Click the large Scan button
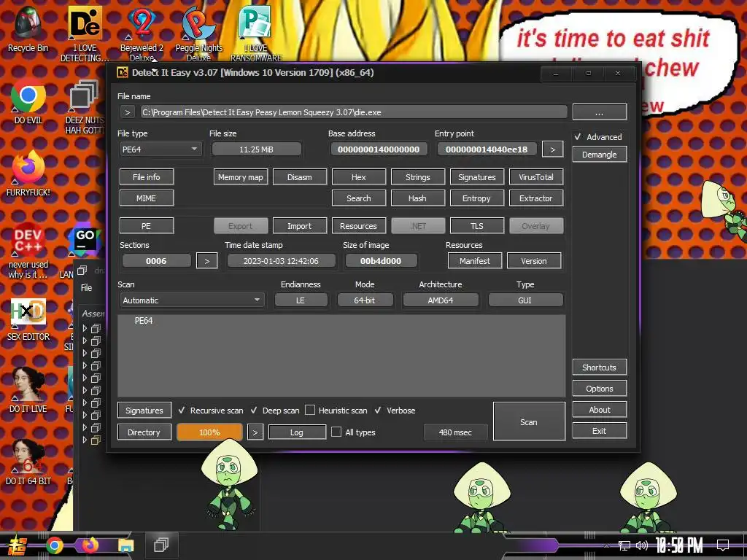Screen dimensions: 747x560 click(x=529, y=421)
